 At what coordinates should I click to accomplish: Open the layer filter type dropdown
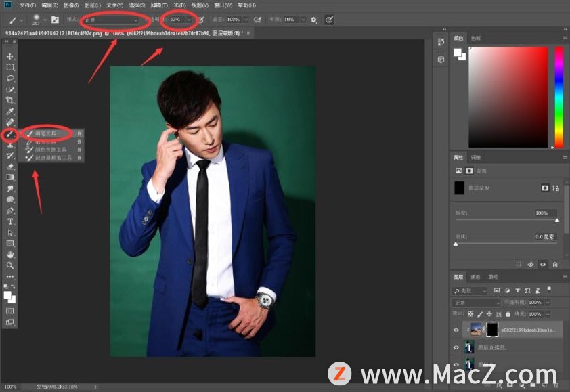click(470, 291)
